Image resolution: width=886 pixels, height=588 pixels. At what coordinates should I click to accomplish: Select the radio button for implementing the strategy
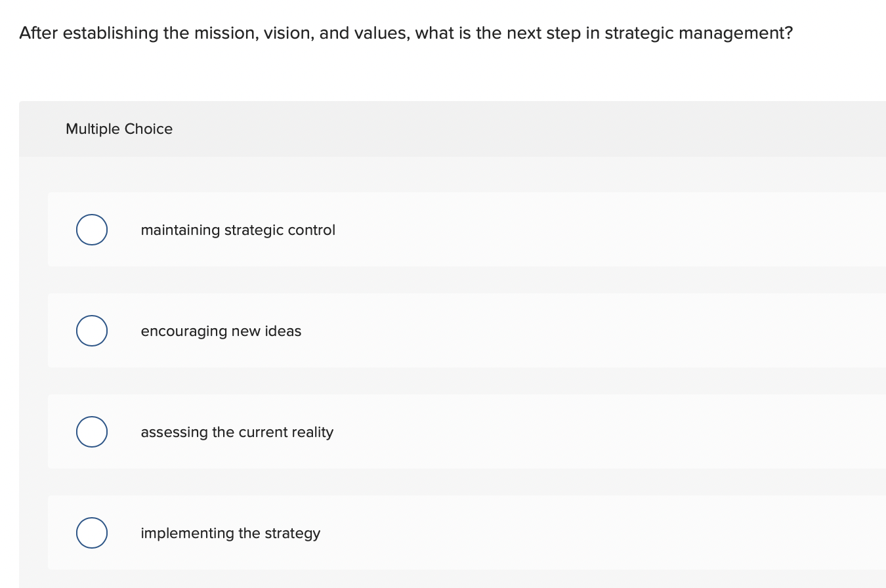pyautogui.click(x=91, y=533)
